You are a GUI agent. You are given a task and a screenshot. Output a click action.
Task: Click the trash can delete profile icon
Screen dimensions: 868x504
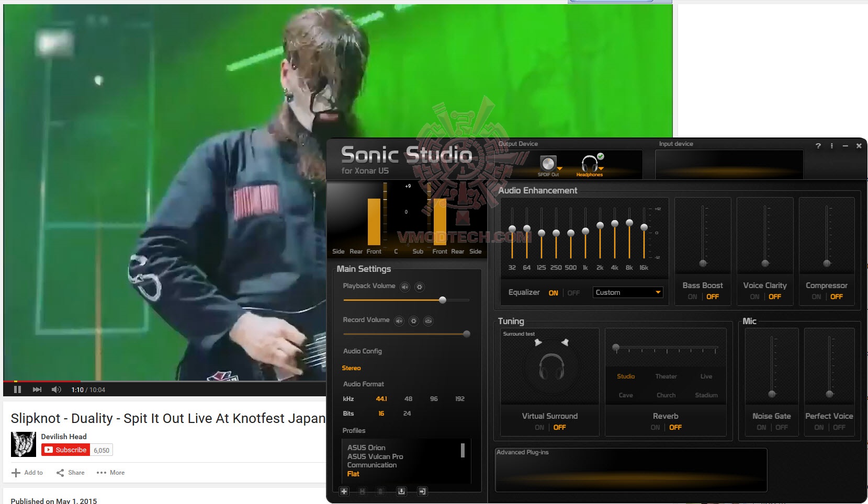(x=380, y=491)
